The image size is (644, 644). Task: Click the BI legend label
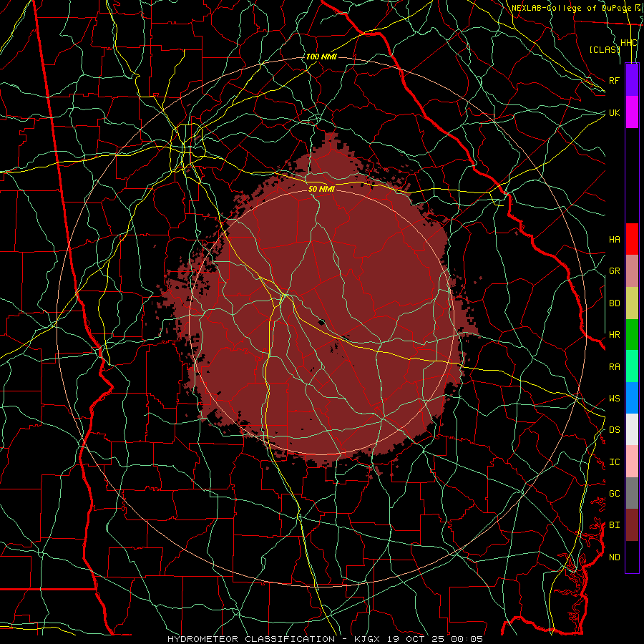615,525
